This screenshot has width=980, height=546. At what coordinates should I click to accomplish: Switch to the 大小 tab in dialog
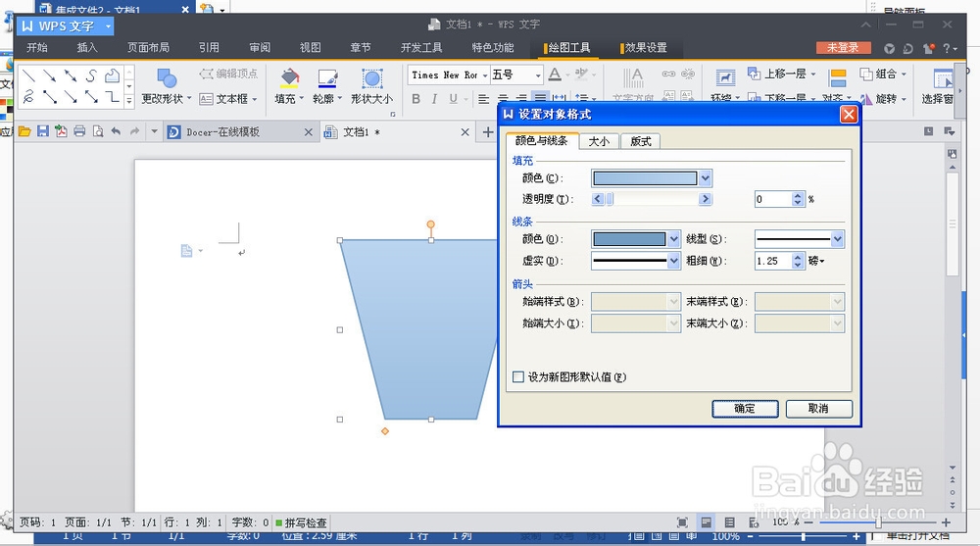[x=599, y=141]
